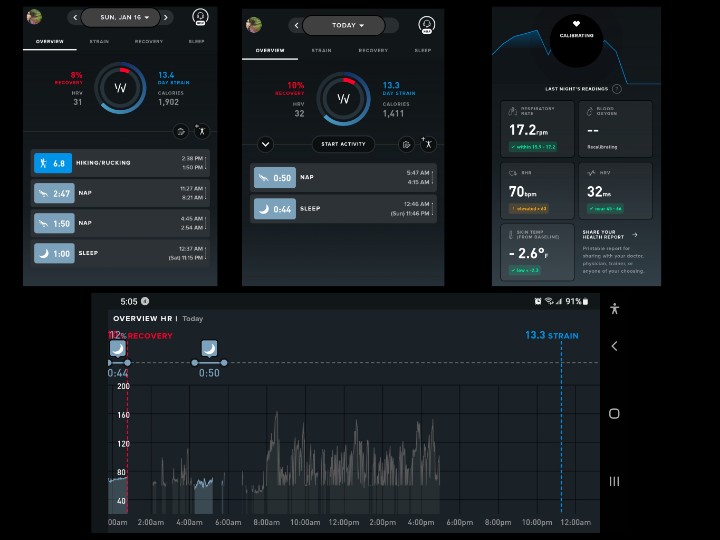Open more options on 1:50 Nap row
The height and width of the screenshot is (540, 720).
(206, 223)
